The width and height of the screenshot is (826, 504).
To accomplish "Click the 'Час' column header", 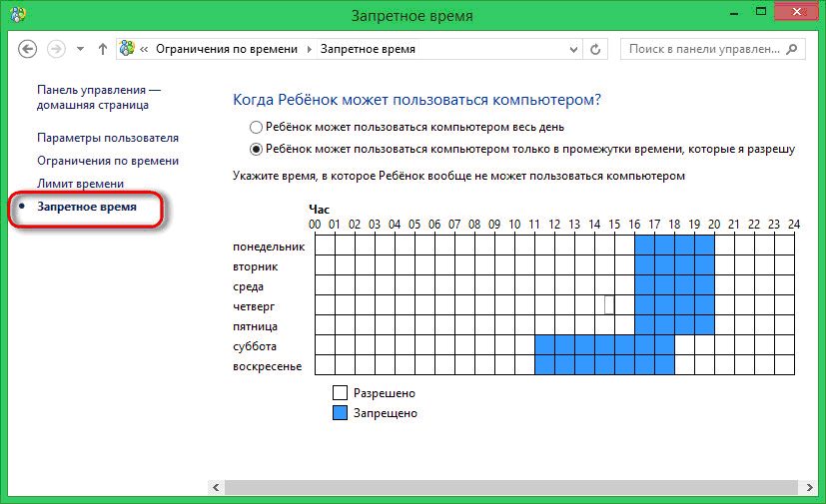I will point(319,209).
